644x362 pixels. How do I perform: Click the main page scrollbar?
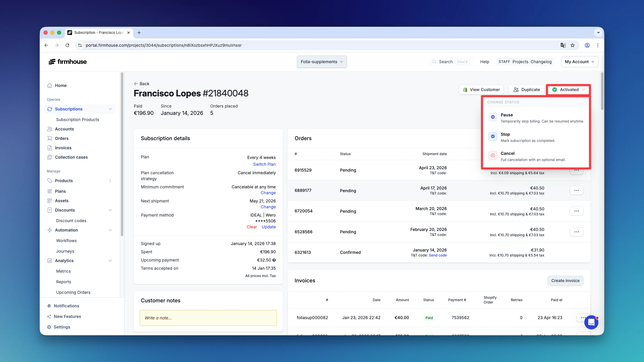point(602,91)
